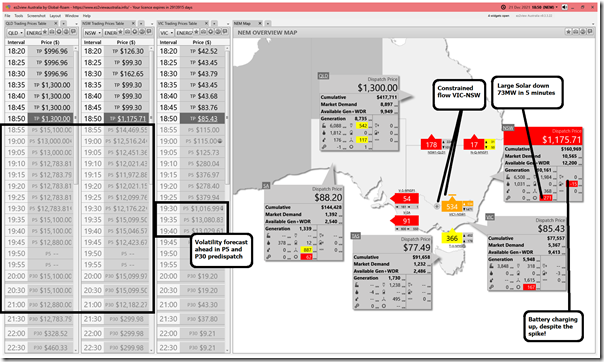Click the speech bubble icon in NEM map header
Image resolution: width=604 pixels, height=362 pixels.
pos(590,32)
